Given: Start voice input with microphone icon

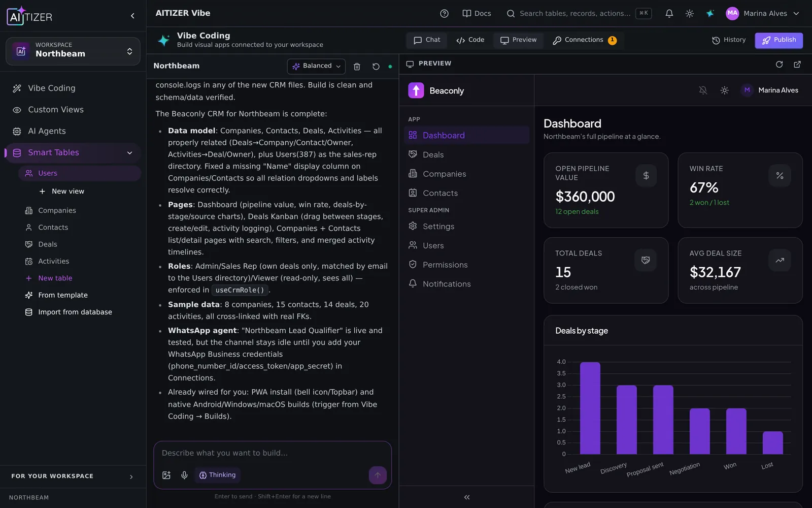Looking at the screenshot, I should coord(184,475).
